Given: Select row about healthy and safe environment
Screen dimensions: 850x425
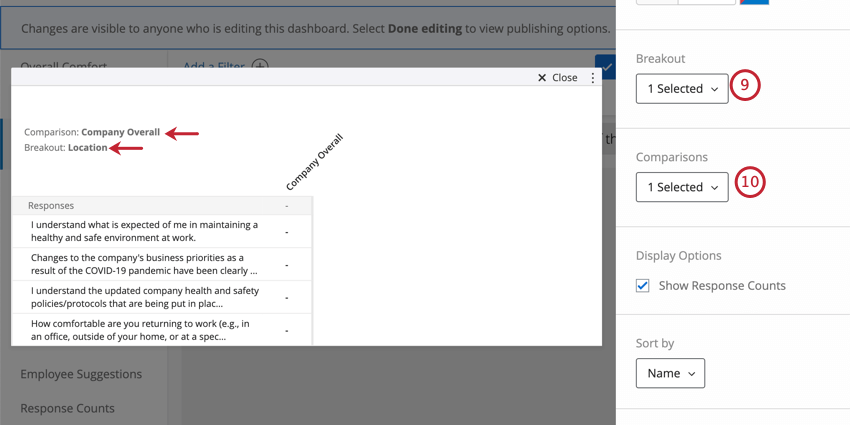Looking at the screenshot, I should tap(162, 231).
